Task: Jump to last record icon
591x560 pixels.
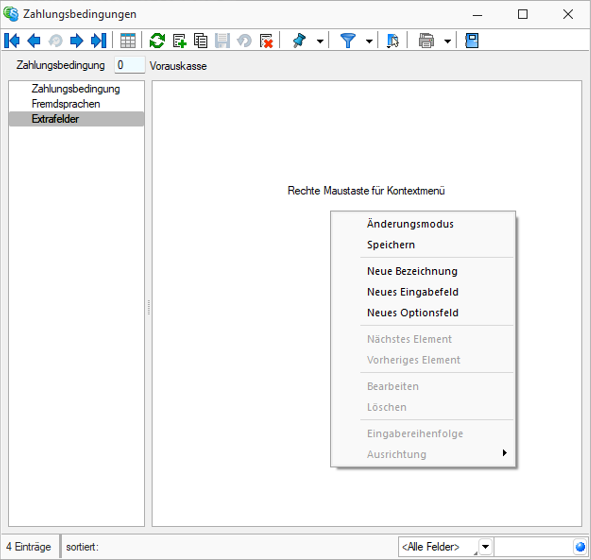Action: coord(99,41)
